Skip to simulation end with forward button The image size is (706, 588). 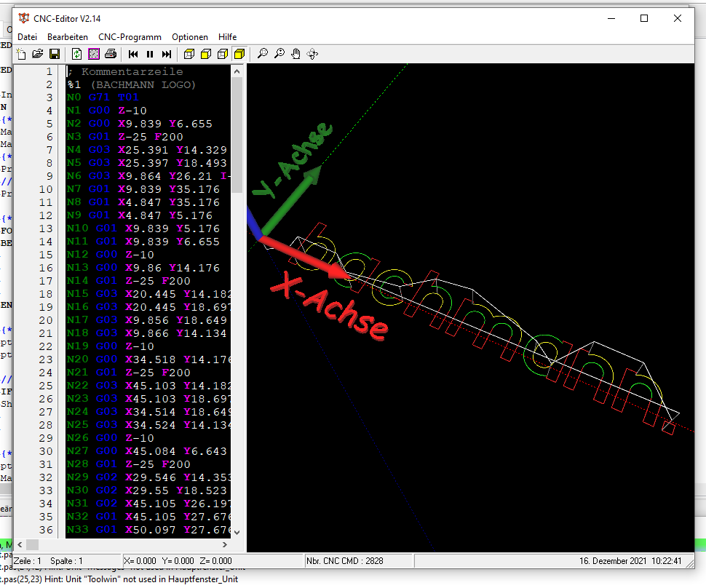coord(167,54)
